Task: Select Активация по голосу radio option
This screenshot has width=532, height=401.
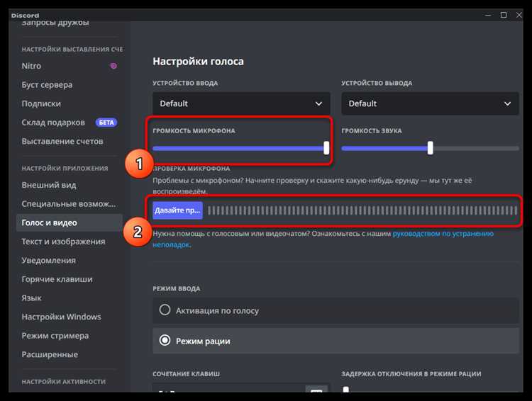Action: pos(336,310)
